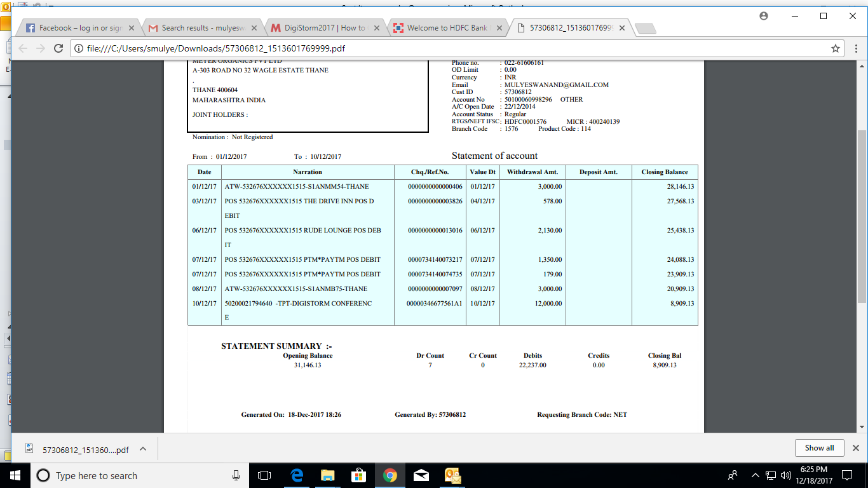The width and height of the screenshot is (868, 488).
Task: Bookmark this page with star icon
Action: coord(836,48)
